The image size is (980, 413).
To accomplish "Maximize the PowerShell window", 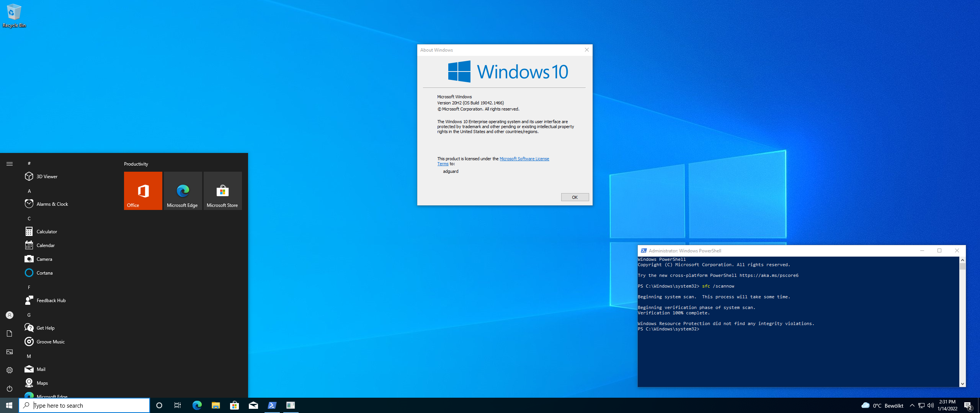I will click(939, 251).
